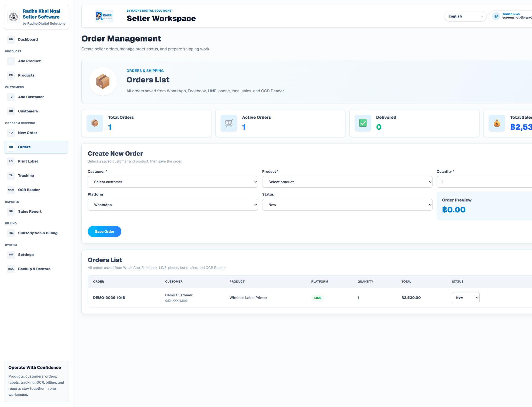Viewport: 532px width, 407px height.
Task: Change status dropdown for order DEMO-2026-1018
Action: click(465, 297)
